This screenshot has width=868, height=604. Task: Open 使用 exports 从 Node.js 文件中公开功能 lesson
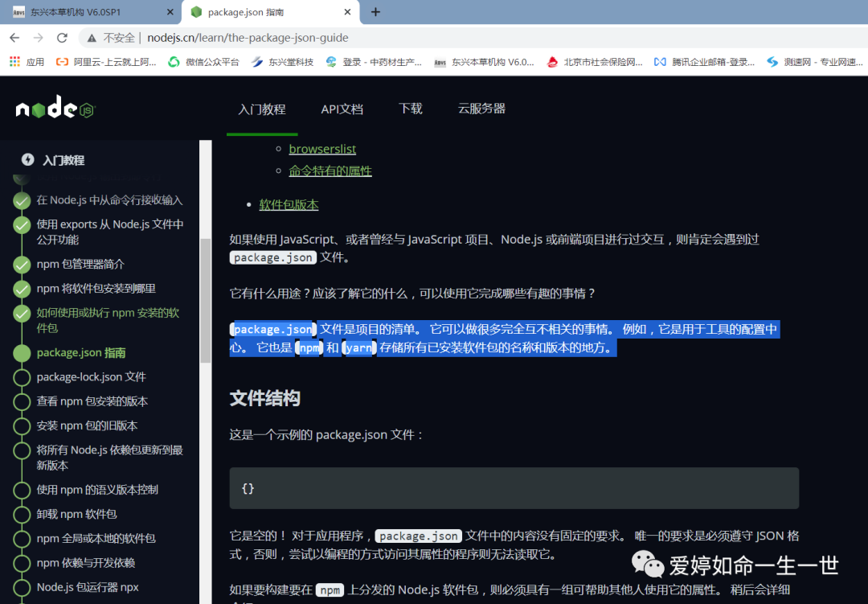[x=110, y=232]
